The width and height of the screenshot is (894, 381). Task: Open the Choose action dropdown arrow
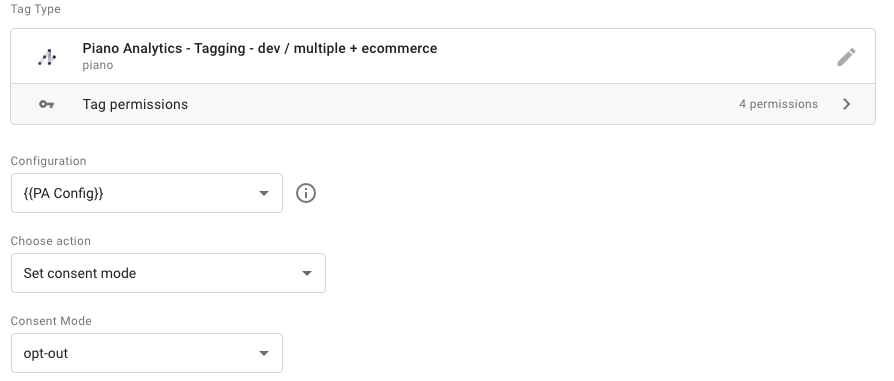coord(307,273)
